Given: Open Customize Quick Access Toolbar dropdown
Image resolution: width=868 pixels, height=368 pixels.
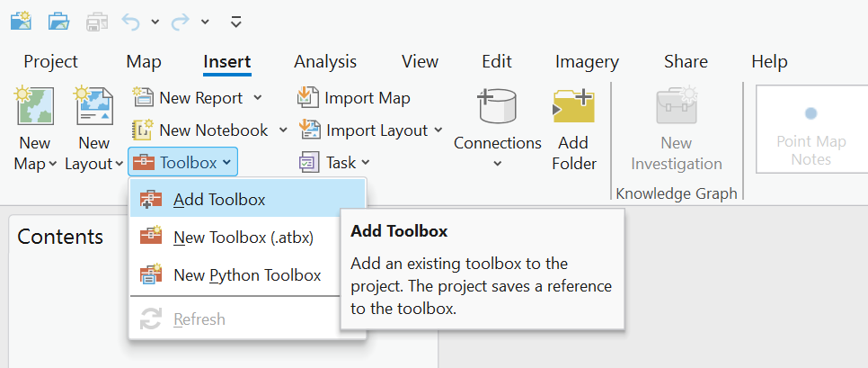Looking at the screenshot, I should pyautogui.click(x=235, y=22).
